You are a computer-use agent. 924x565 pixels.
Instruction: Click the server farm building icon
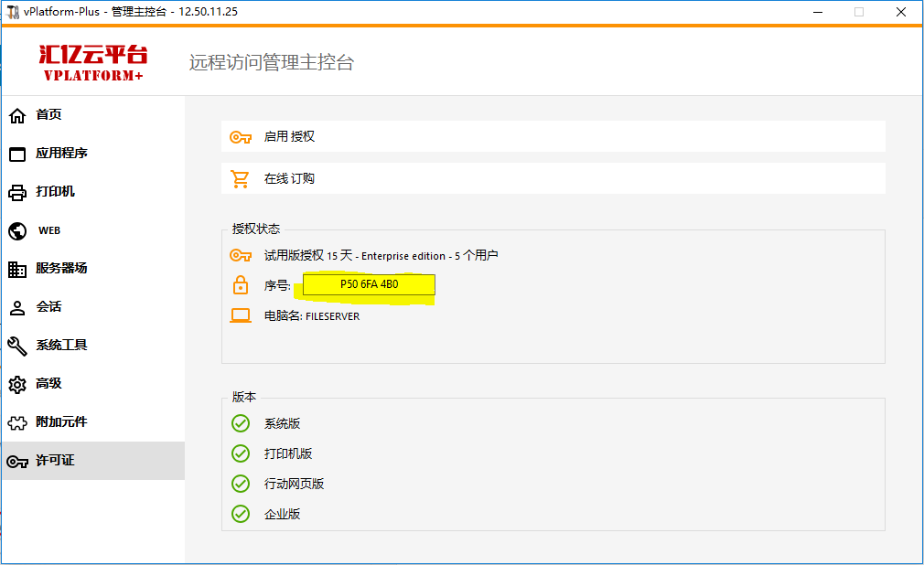tap(17, 269)
